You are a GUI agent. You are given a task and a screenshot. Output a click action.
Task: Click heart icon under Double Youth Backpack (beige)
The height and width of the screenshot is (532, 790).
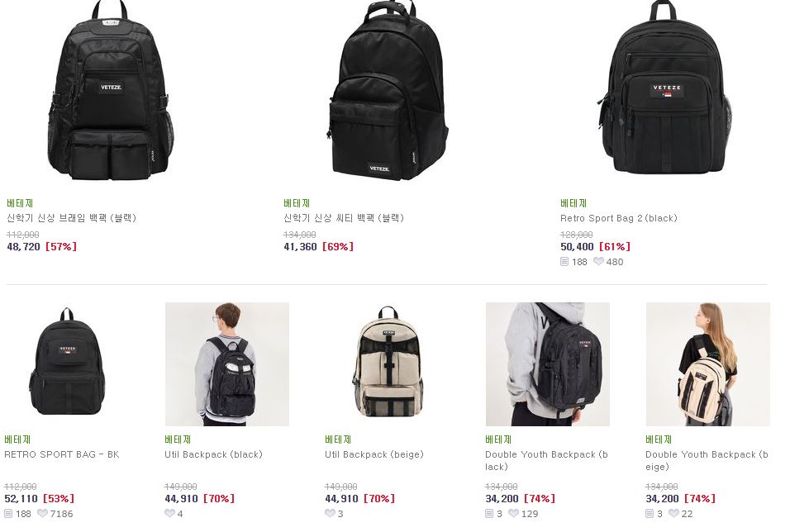pos(673,513)
